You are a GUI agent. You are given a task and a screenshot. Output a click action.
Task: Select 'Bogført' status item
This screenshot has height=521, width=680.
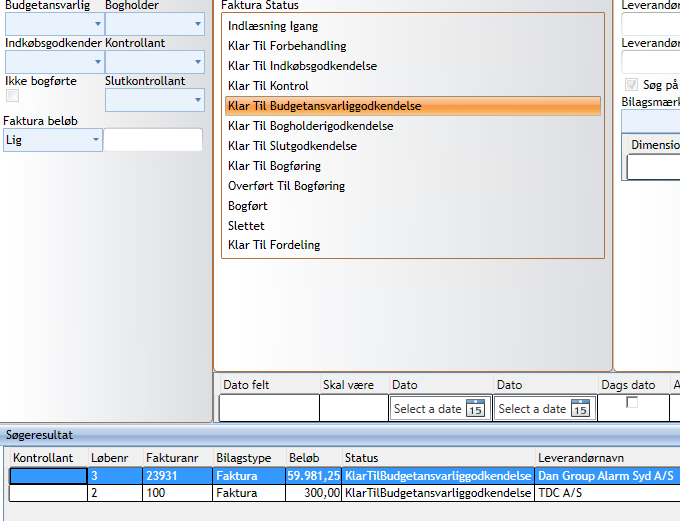coord(413,206)
